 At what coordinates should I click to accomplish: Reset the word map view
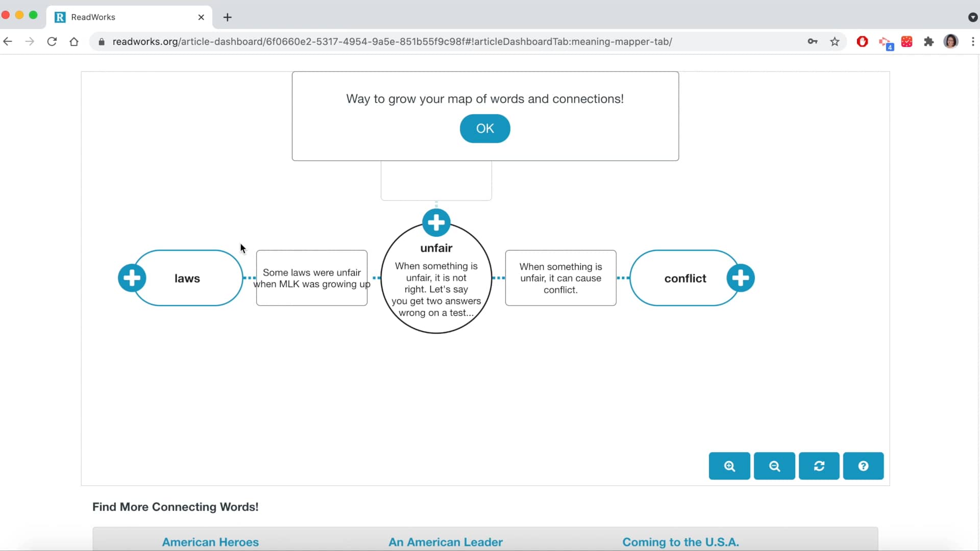pos(819,466)
